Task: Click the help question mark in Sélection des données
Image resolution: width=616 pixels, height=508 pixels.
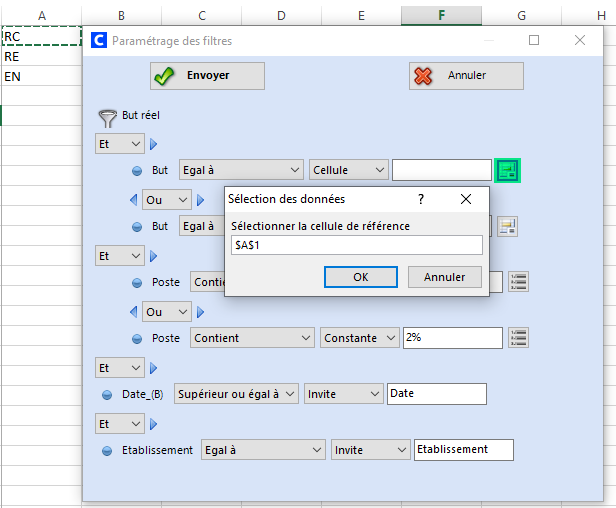Action: tap(421, 199)
